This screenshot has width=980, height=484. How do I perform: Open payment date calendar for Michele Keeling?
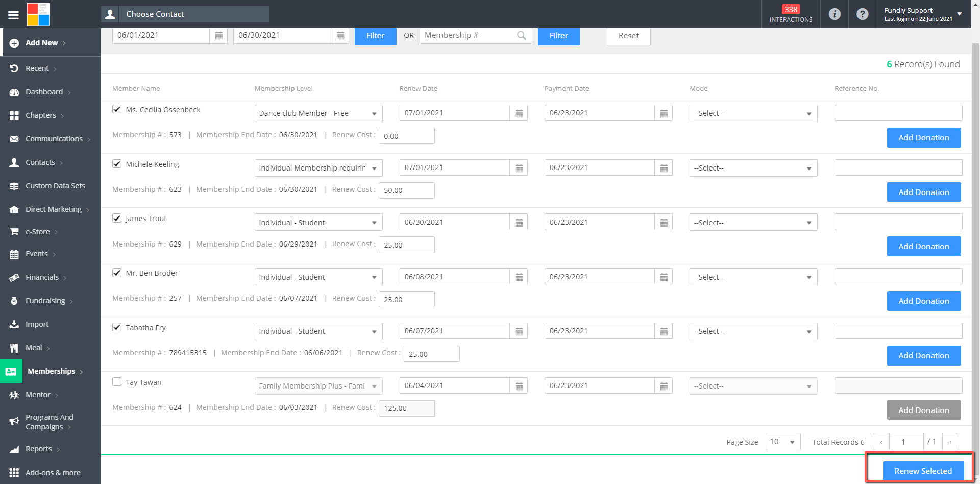coord(664,168)
